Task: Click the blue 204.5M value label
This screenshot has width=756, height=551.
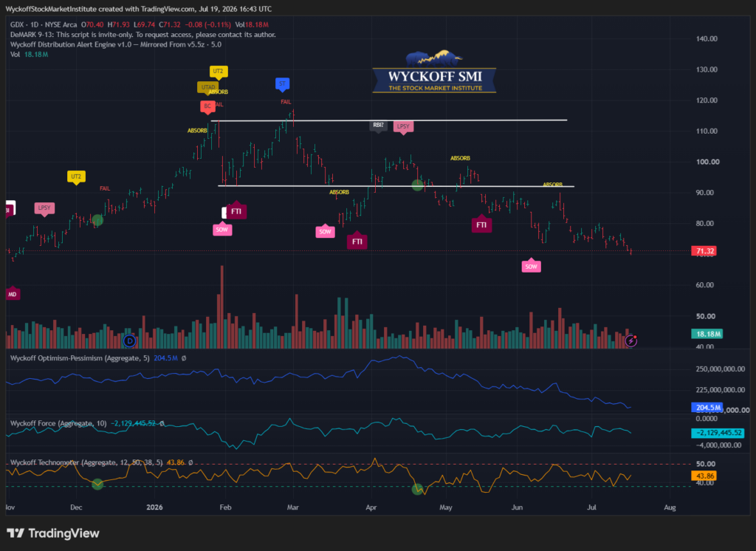Action: pos(707,408)
